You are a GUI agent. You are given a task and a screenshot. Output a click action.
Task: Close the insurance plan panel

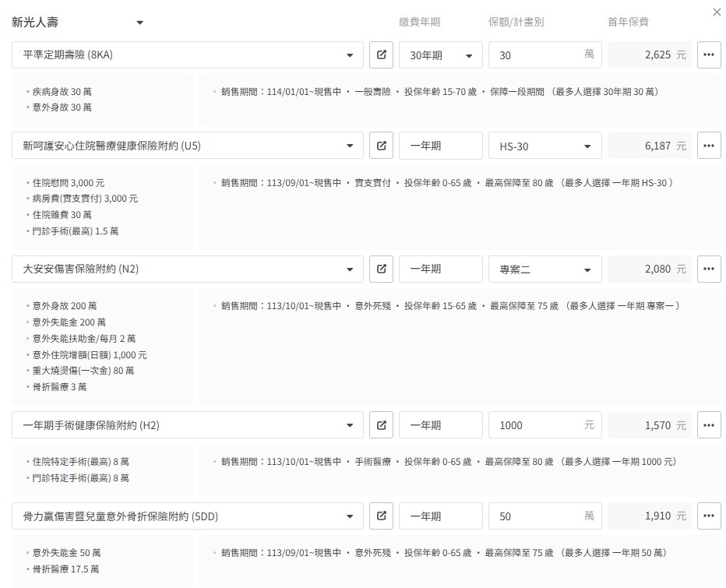(717, 12)
